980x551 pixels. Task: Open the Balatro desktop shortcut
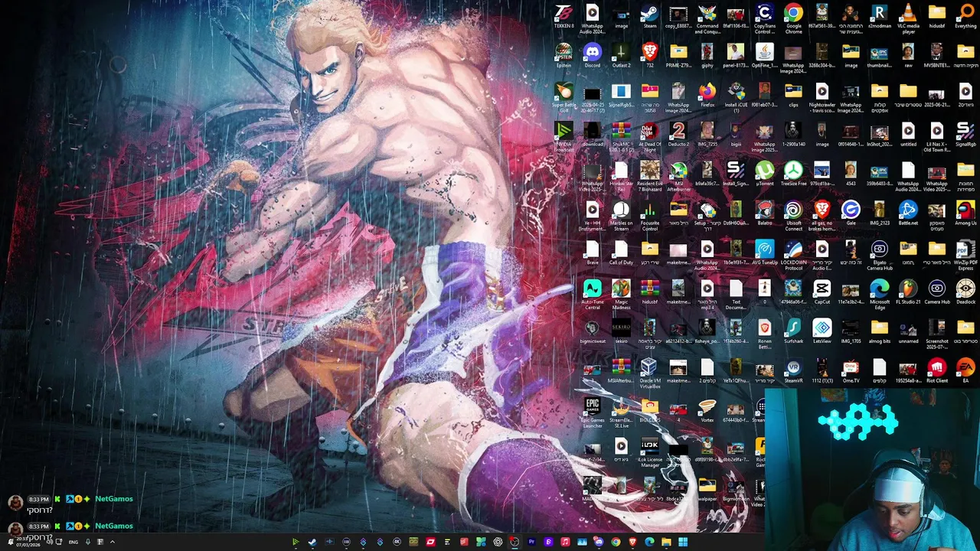[x=764, y=214]
